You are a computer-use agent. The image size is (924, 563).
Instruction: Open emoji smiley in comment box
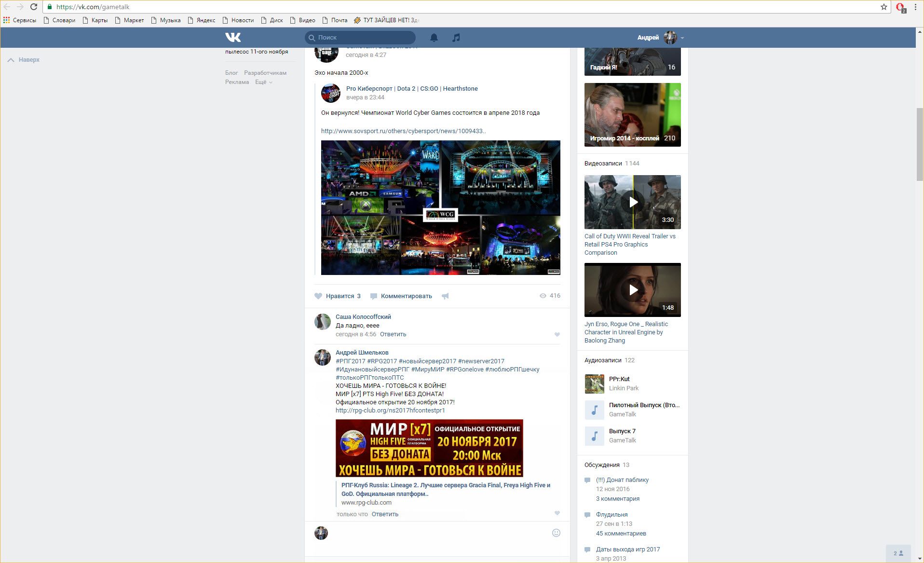click(x=556, y=533)
